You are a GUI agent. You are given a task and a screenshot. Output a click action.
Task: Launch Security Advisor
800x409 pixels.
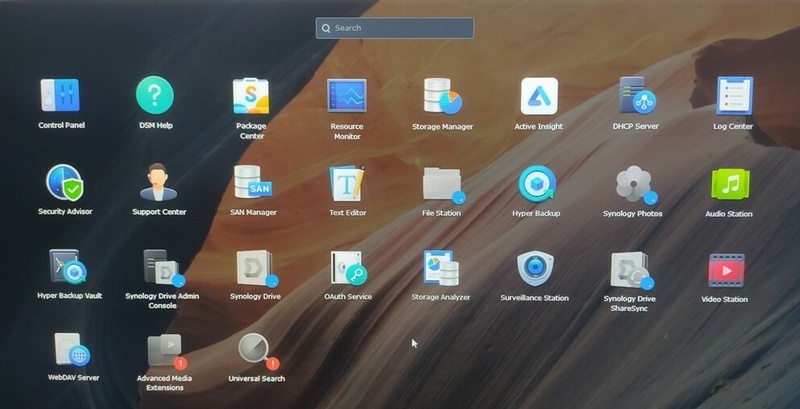pyautogui.click(x=65, y=183)
